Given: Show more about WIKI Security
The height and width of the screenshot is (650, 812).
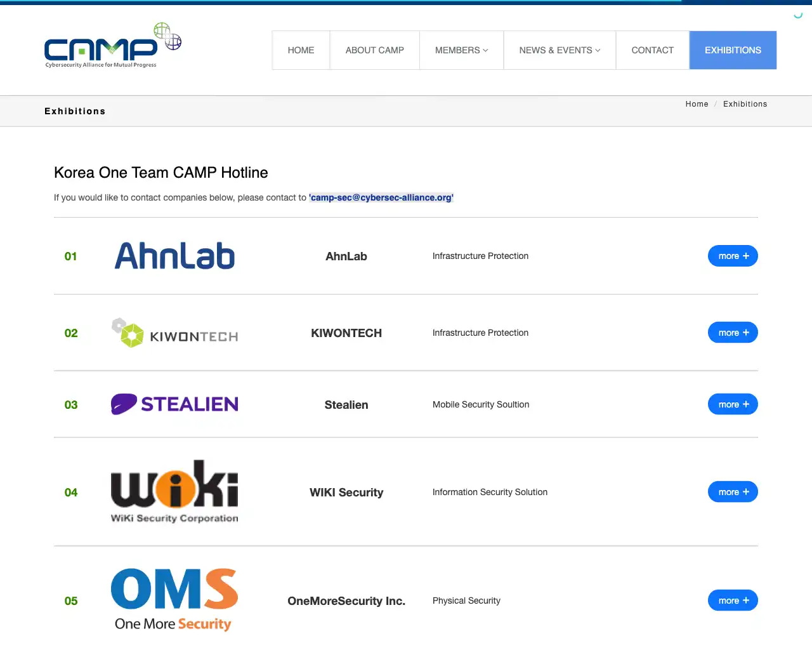Looking at the screenshot, I should [733, 492].
